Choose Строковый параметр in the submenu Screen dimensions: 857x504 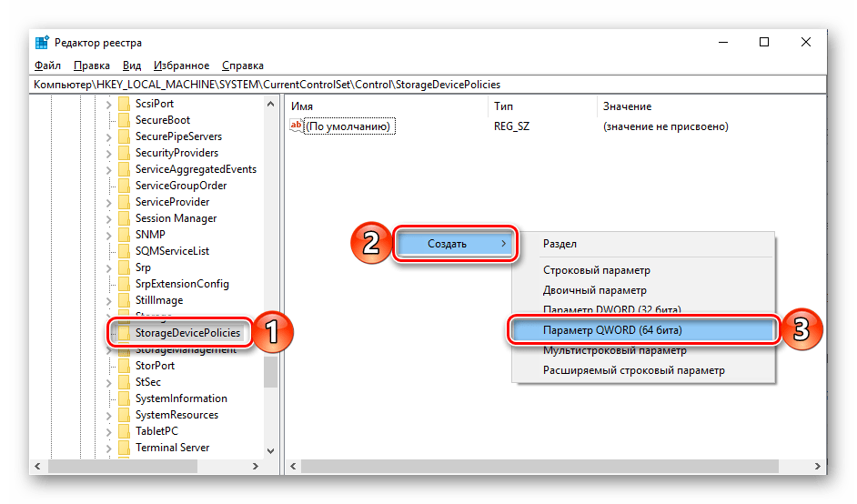pos(596,270)
